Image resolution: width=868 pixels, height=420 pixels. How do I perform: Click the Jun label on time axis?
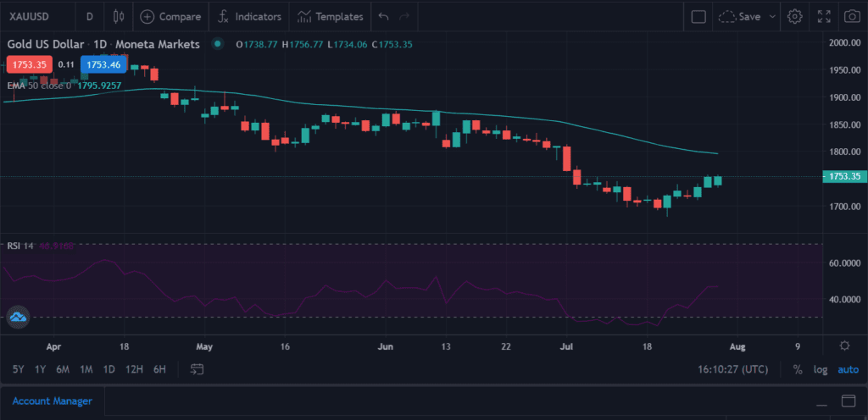(x=385, y=347)
